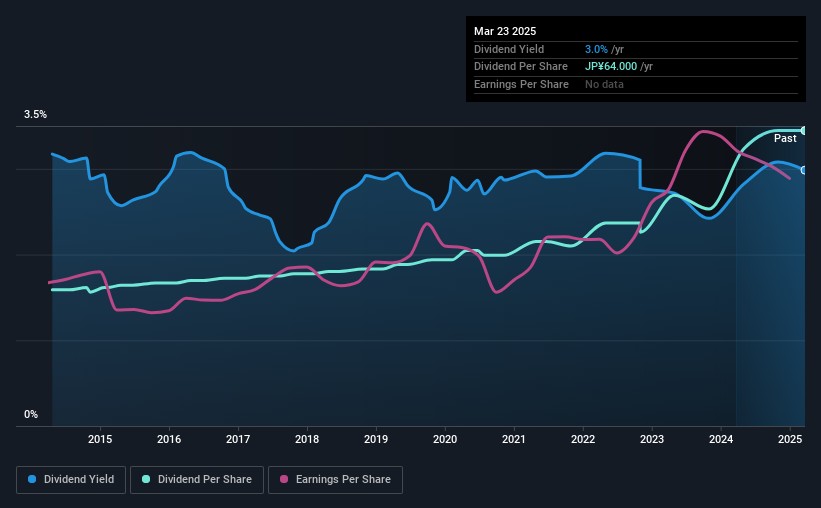Select the 2018 year on the axis

(307, 439)
